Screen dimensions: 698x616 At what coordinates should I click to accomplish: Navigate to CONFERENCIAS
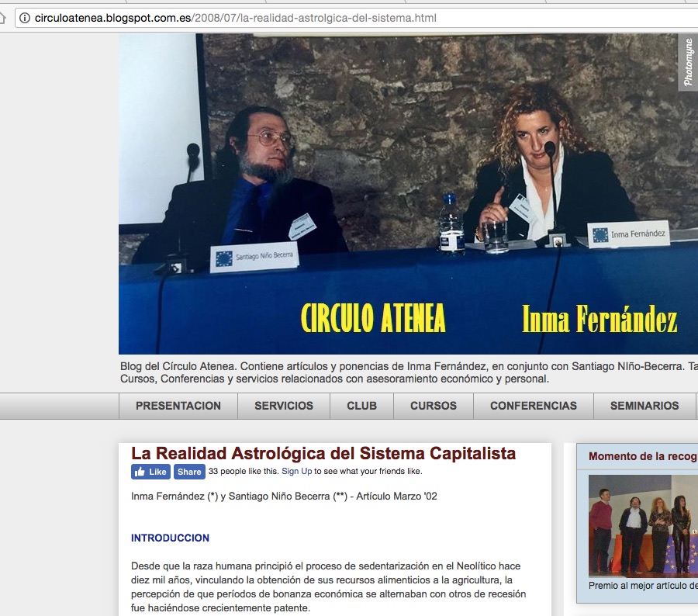coord(533,406)
